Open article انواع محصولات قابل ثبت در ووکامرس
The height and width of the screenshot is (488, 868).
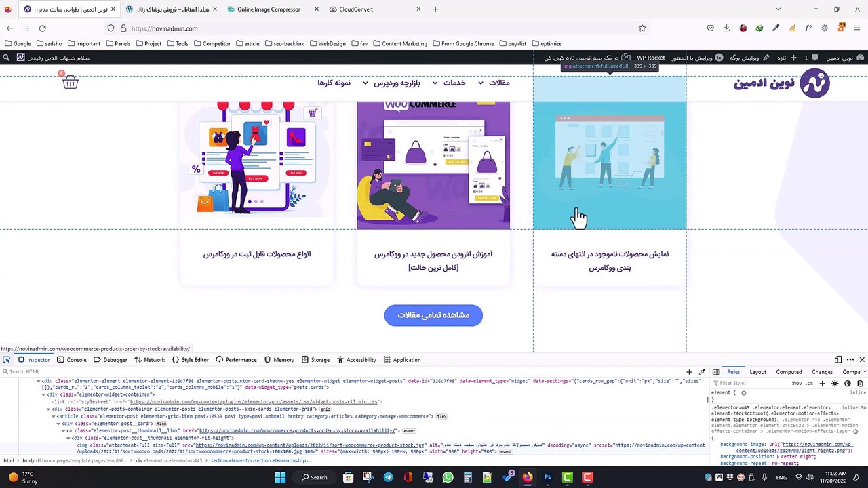coord(257,254)
